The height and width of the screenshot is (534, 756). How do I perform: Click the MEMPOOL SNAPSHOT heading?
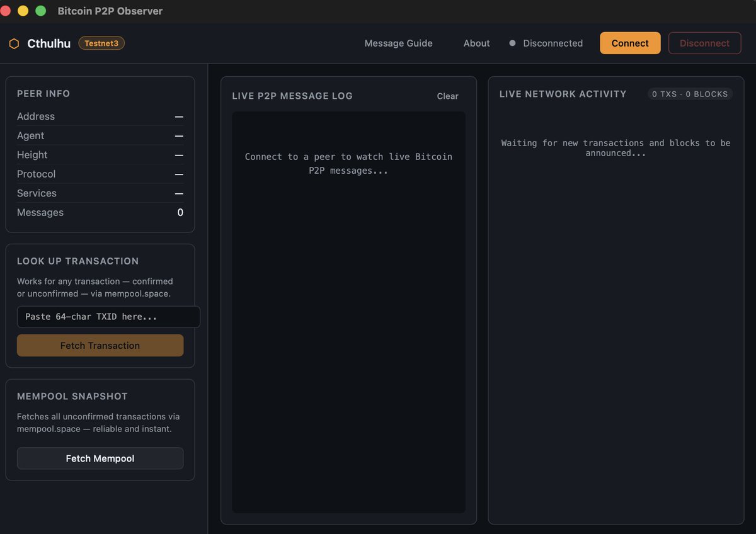pyautogui.click(x=72, y=397)
